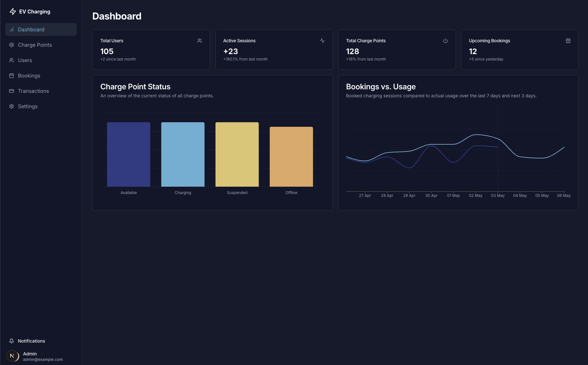Open the Dashboard menu item
Viewport: 588px width, 365px height.
[41, 29]
